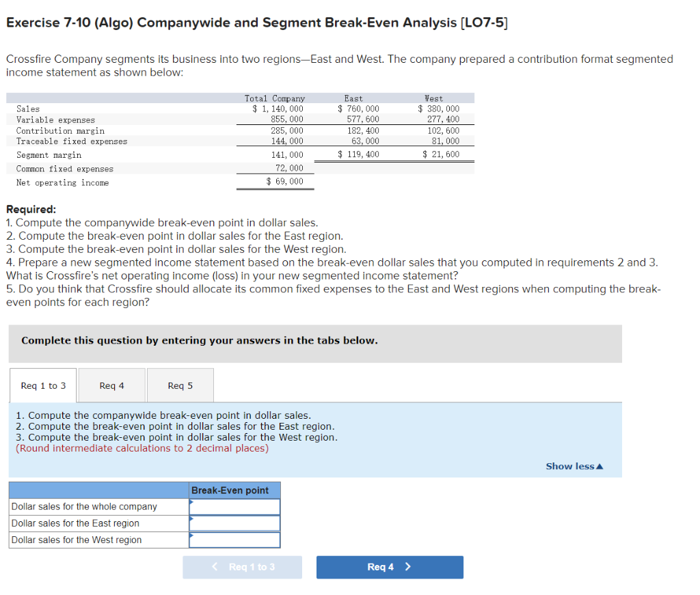Viewport: 700px width, 595px height.
Task: Click the whole company break-even input field
Action: (x=236, y=506)
